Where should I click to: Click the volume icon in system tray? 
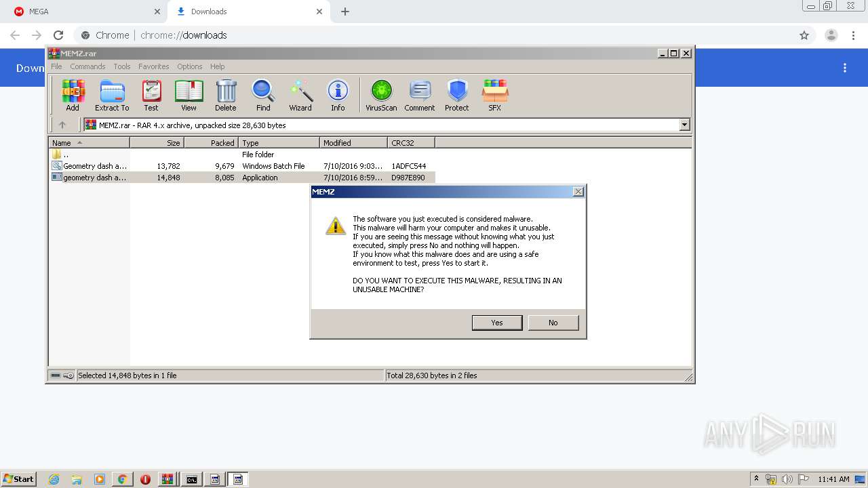[787, 479]
